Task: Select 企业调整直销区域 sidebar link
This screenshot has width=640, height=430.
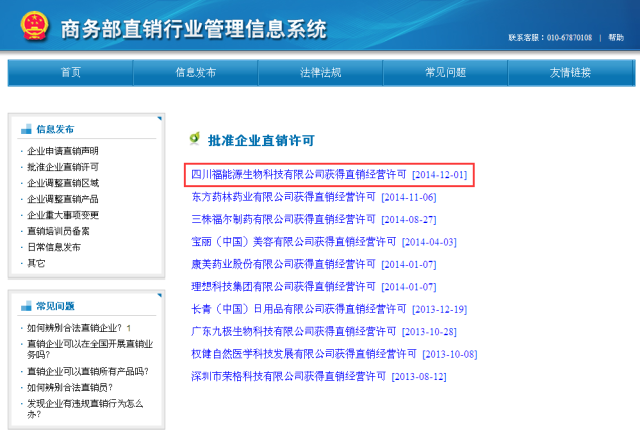Action: pyautogui.click(x=62, y=183)
